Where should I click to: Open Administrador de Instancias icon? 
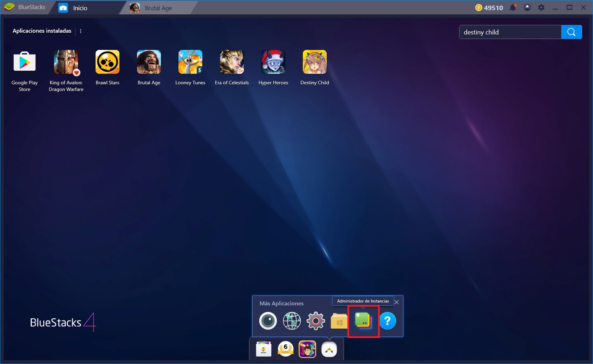pyautogui.click(x=363, y=321)
